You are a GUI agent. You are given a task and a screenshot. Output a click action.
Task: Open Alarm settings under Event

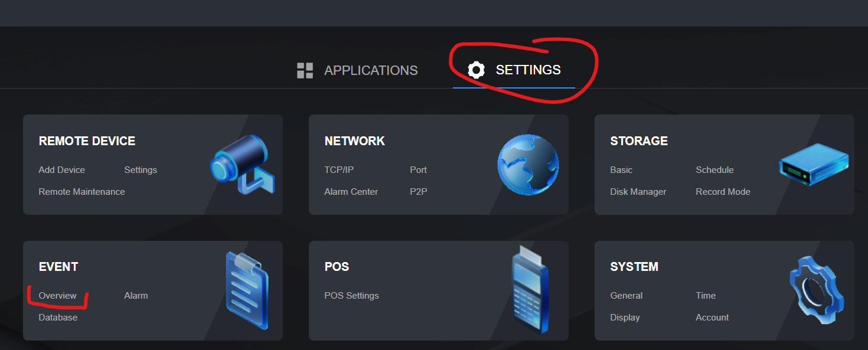click(136, 296)
